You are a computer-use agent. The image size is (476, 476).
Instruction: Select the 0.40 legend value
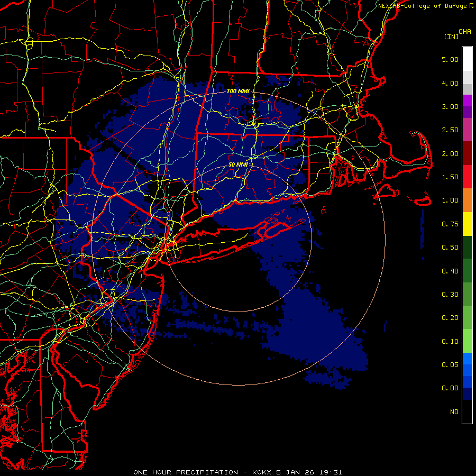[450, 271]
